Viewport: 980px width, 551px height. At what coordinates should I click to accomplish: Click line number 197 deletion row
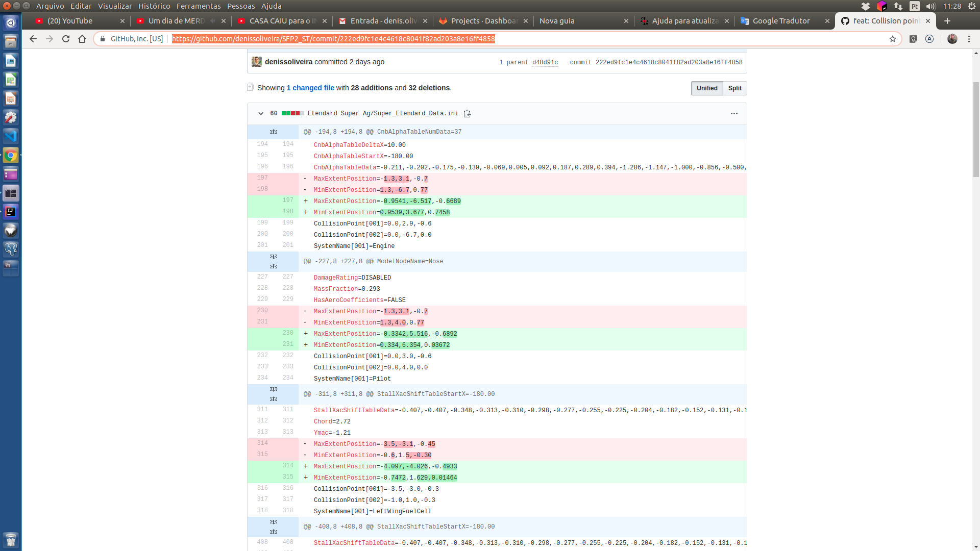[x=262, y=178]
